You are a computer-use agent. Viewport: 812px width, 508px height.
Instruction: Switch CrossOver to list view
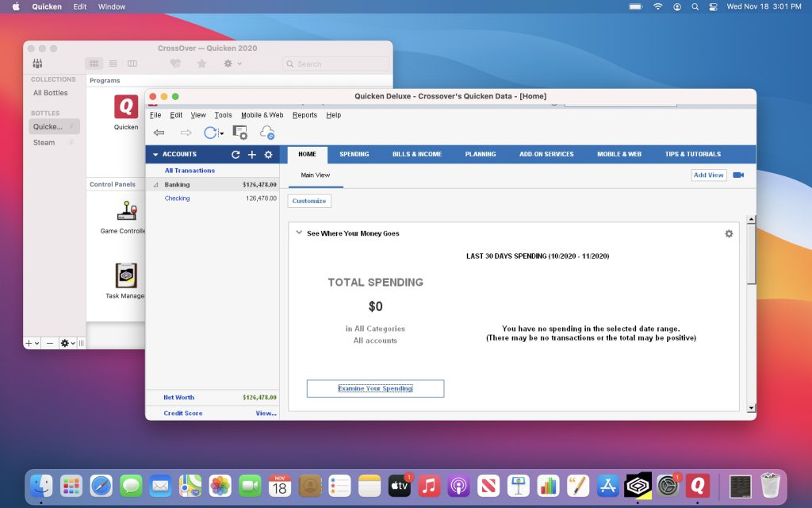[x=113, y=63]
